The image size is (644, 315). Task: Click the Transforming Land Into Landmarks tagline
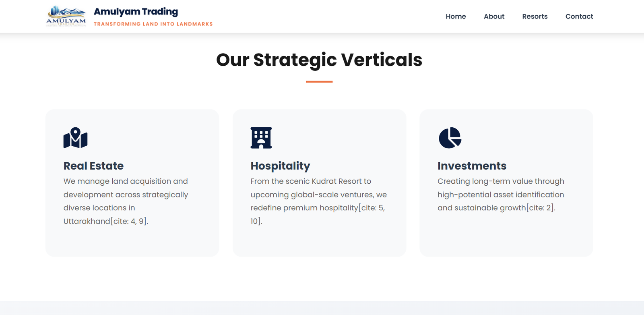coord(153,24)
